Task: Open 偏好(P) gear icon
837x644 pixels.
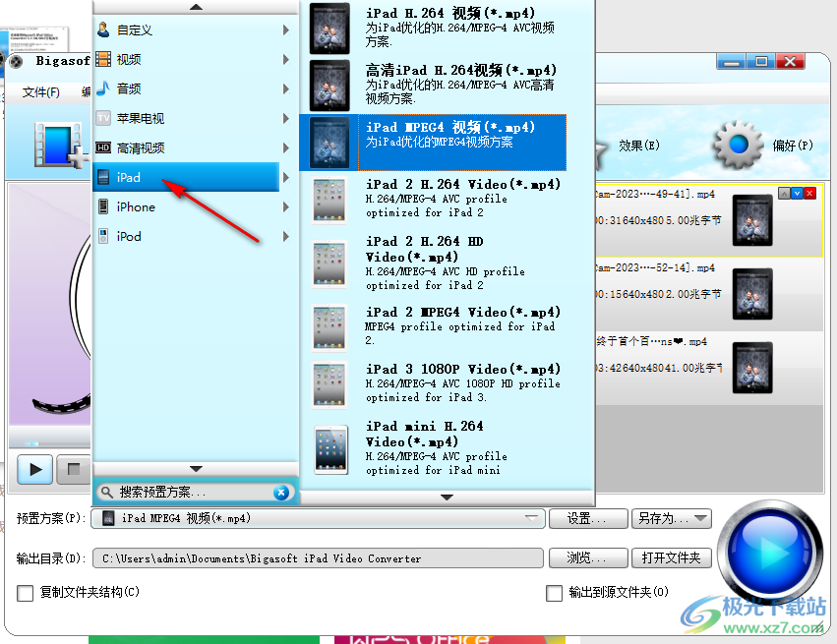Action: [739, 145]
